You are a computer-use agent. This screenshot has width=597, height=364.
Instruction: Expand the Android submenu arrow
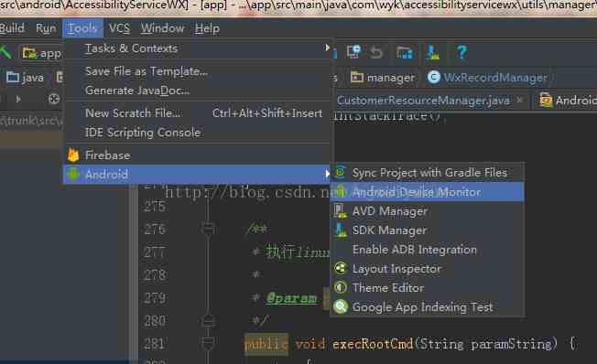point(327,174)
